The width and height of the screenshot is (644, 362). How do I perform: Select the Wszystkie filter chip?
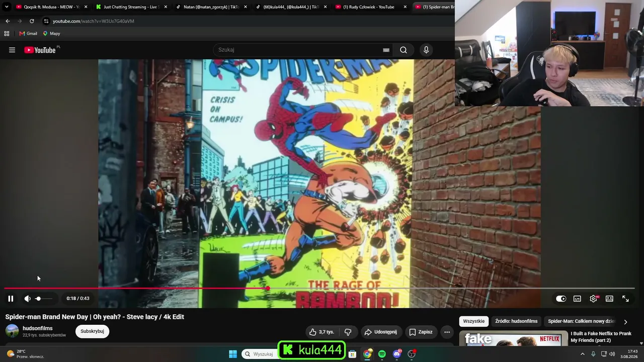point(474,321)
